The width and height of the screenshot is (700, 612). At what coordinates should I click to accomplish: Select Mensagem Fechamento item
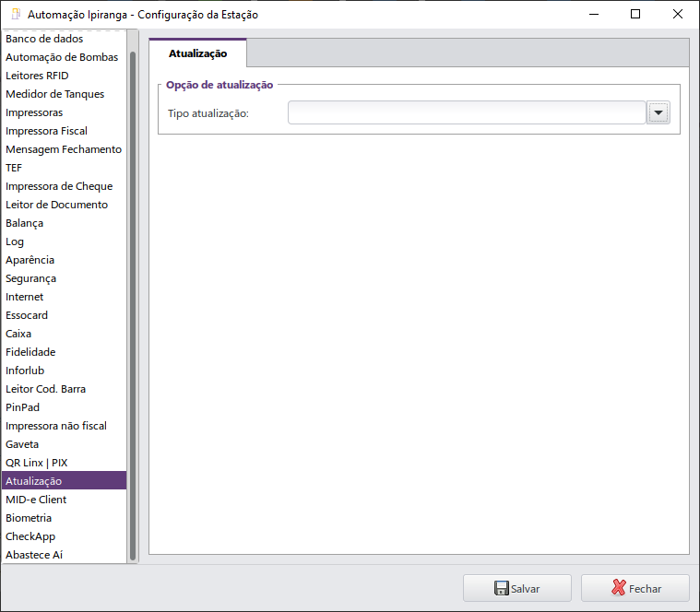click(x=65, y=149)
